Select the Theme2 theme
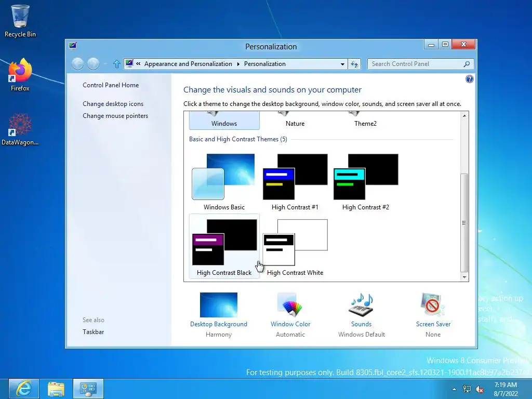Image resolution: width=532 pixels, height=399 pixels. [x=365, y=120]
